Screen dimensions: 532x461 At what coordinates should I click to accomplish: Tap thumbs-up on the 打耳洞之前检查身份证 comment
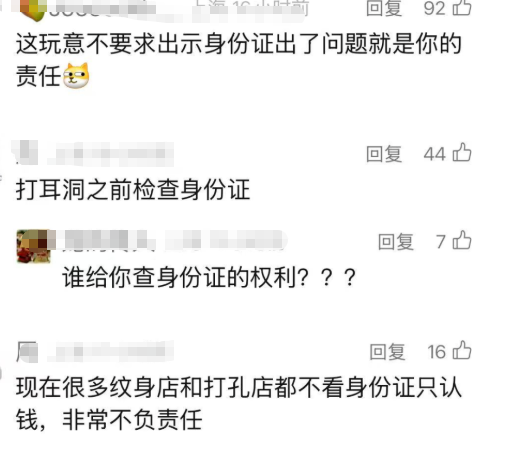pyautogui.click(x=462, y=152)
